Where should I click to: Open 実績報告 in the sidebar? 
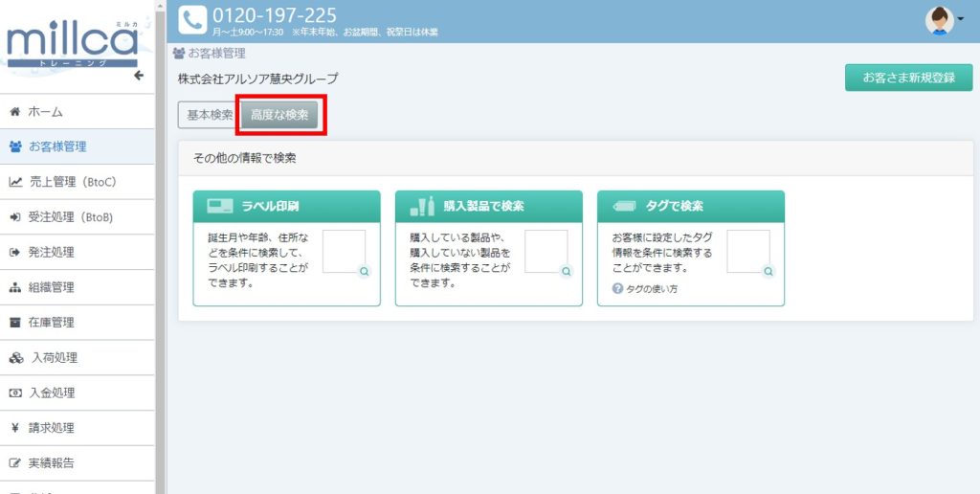pyautogui.click(x=51, y=463)
